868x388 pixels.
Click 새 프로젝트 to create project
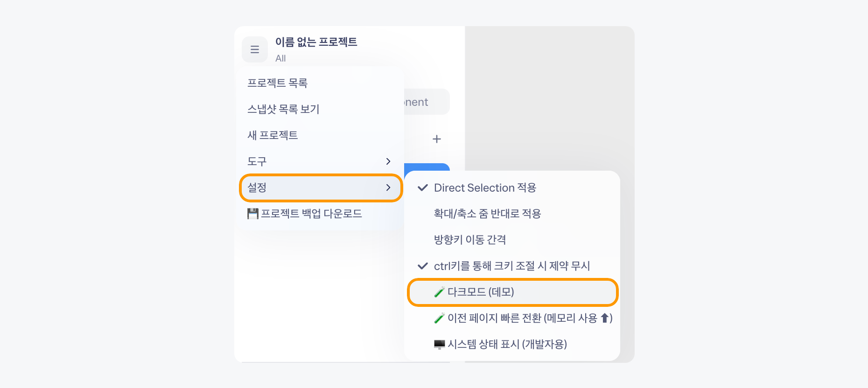pos(321,136)
